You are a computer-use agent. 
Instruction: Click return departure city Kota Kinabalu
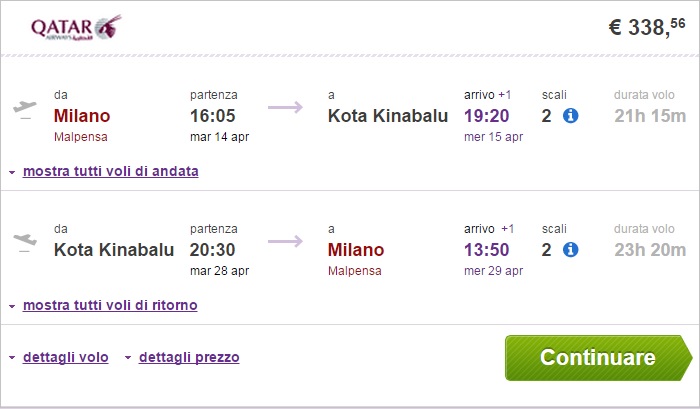[114, 249]
